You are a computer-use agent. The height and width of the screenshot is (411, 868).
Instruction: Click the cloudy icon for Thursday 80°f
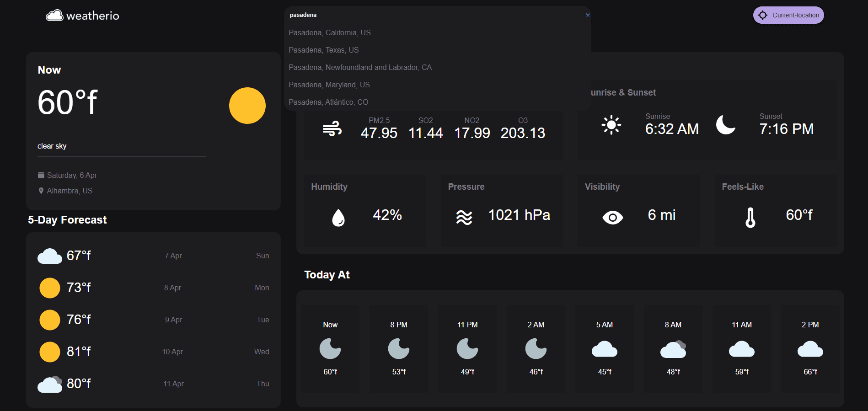(x=50, y=384)
